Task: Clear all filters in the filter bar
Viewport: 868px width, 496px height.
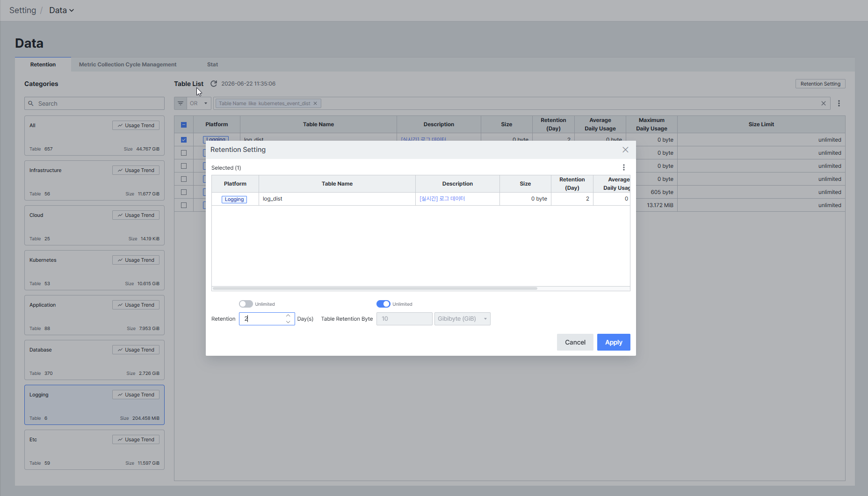Action: pos(824,103)
